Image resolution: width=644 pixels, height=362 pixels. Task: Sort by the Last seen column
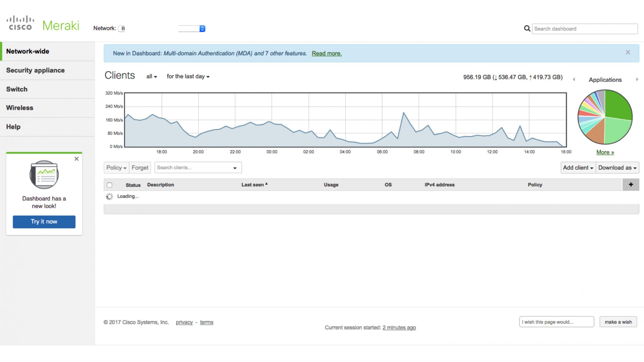pos(254,185)
